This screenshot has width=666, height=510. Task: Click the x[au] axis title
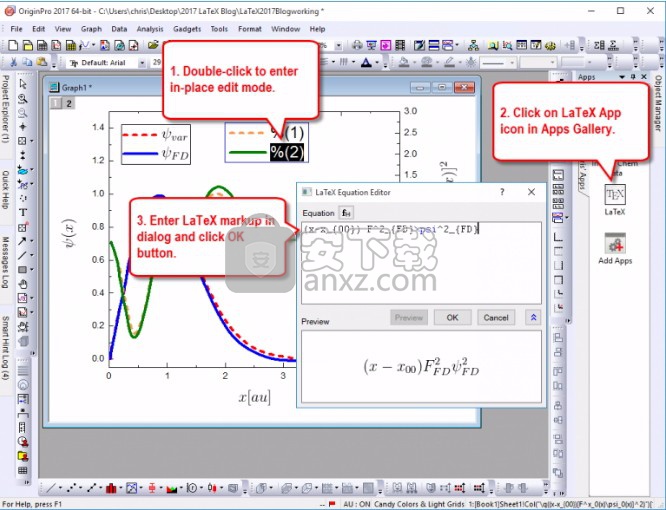tap(254, 397)
